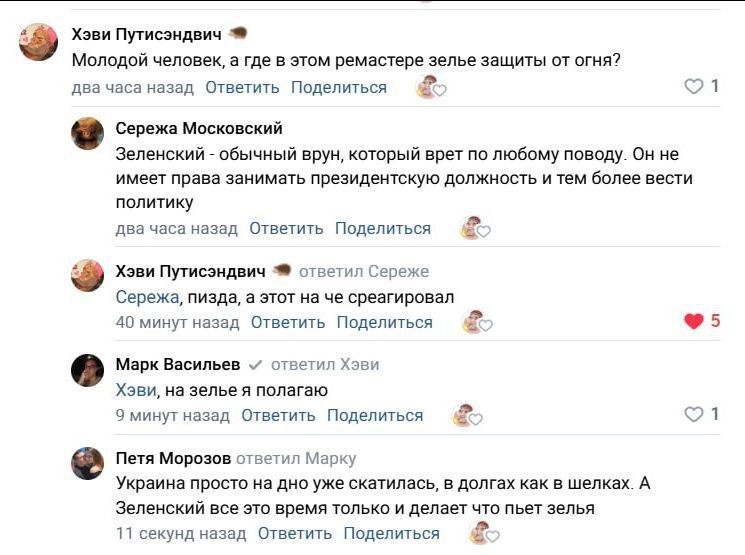The image size is (745, 555).
Task: Click the '40 минут назад' timestamp
Action: [x=177, y=322]
